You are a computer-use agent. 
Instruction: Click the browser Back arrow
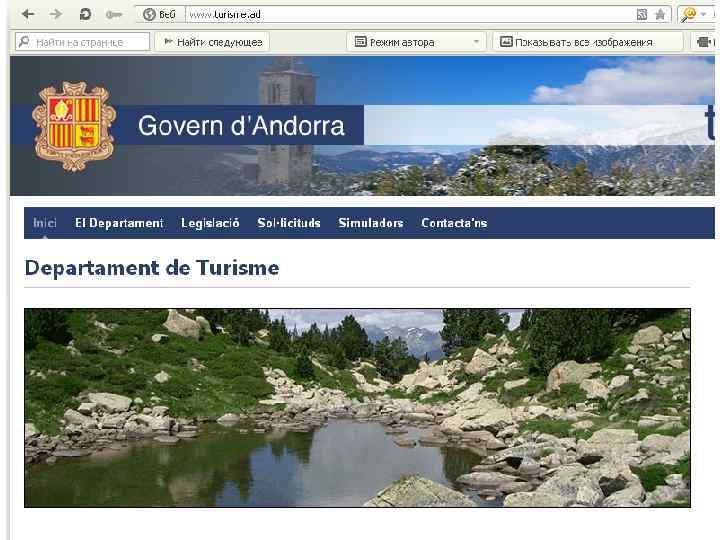[28, 14]
